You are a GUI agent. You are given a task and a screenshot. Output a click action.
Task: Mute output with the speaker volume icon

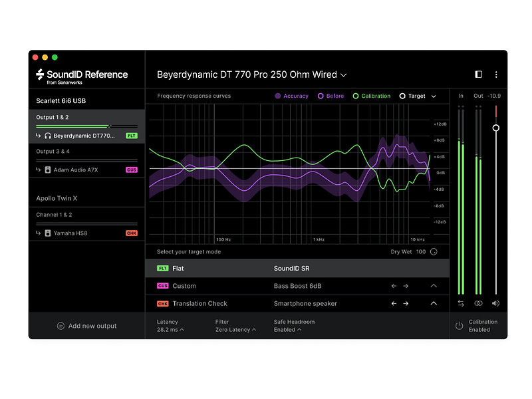pos(495,303)
